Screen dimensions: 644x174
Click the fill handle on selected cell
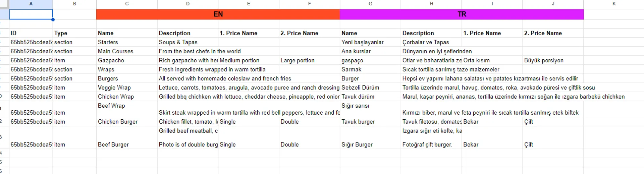point(53,19)
